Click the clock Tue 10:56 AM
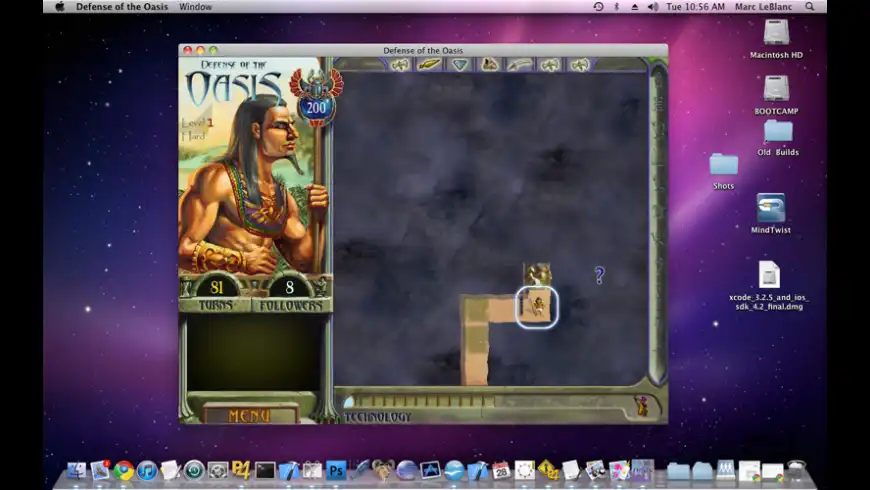 (695, 7)
